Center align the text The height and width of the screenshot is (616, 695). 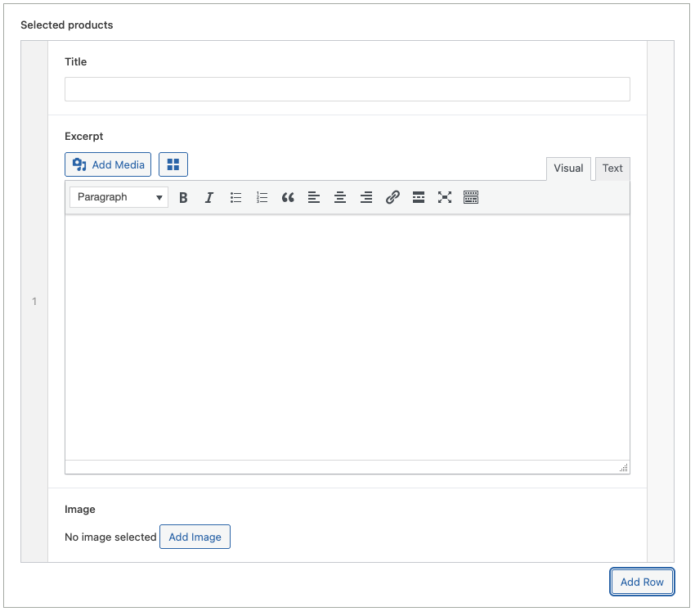pyautogui.click(x=340, y=197)
